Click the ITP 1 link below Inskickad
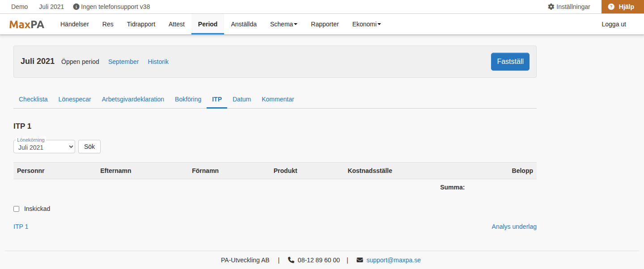This screenshot has height=269, width=644. pos(21,227)
